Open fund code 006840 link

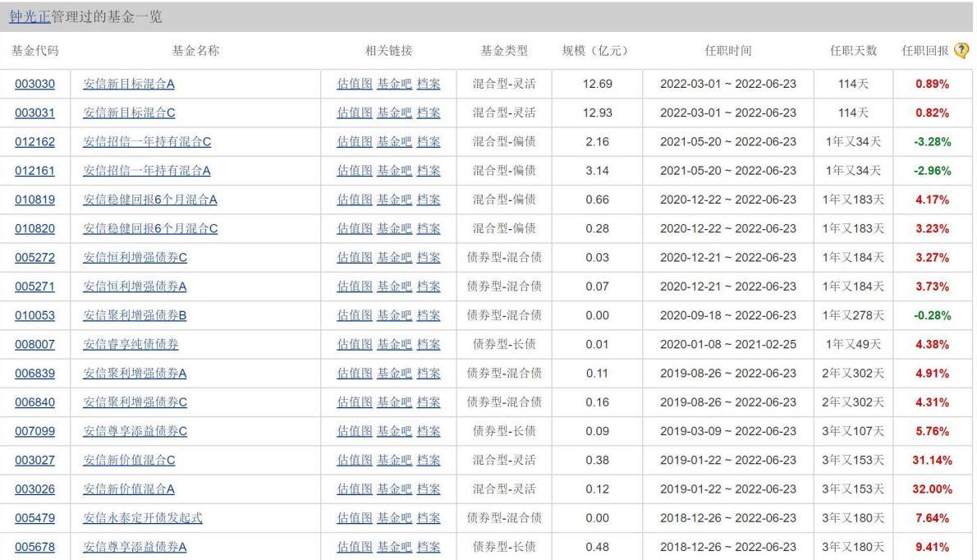(x=34, y=402)
